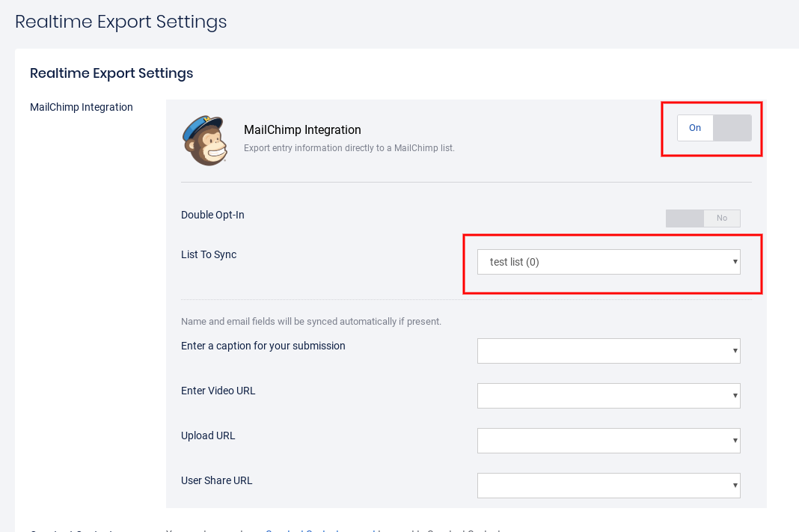The height and width of the screenshot is (532, 799).
Task: Enable the Double Opt-In switch
Action: (x=702, y=218)
